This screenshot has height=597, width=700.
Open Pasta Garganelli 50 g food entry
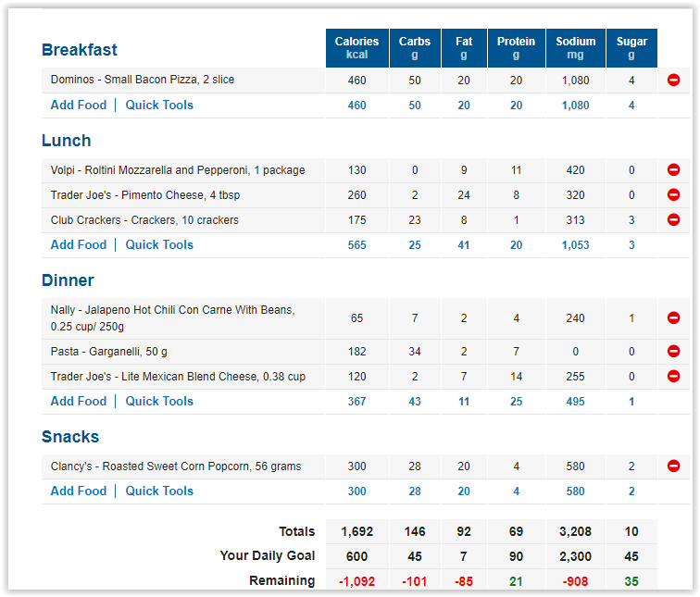[x=109, y=352]
